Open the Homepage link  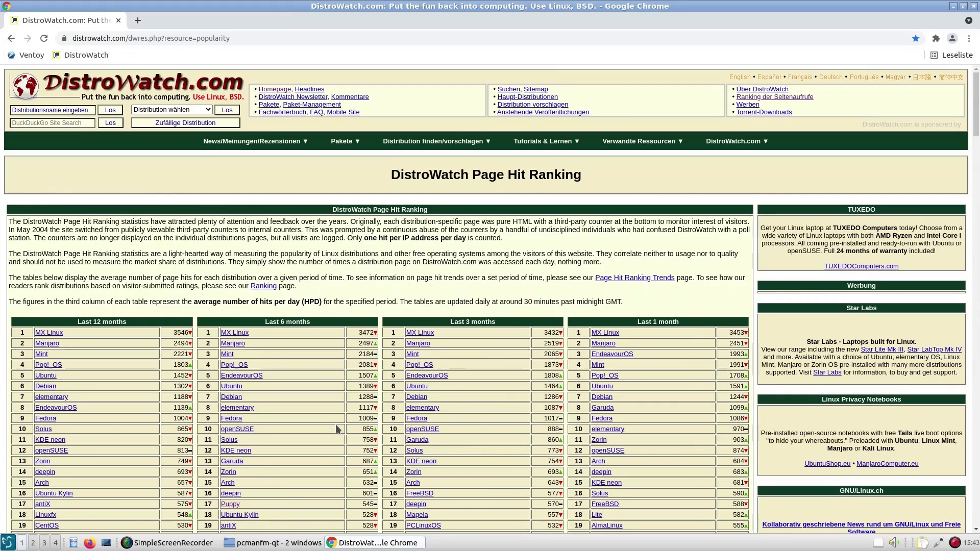click(275, 89)
